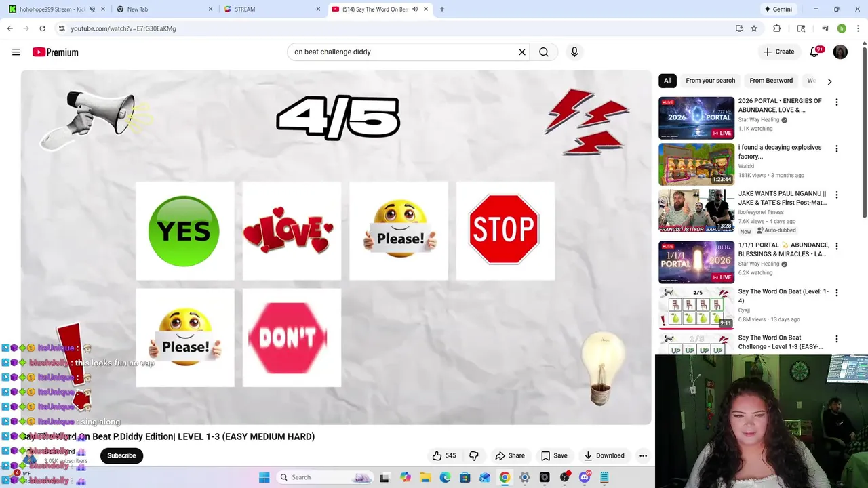Run search with magnifying glass button
The width and height of the screenshot is (868, 488).
[x=544, y=52]
